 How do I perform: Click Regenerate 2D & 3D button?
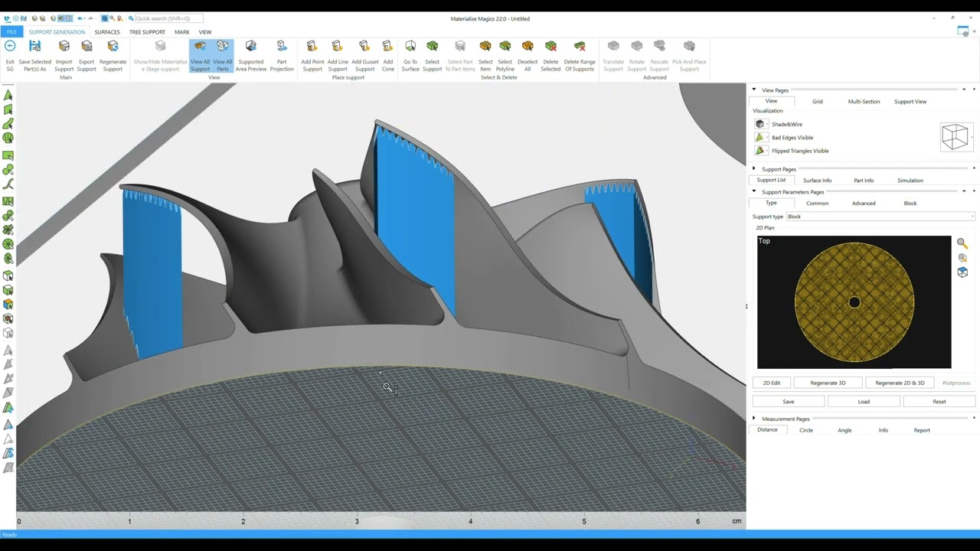900,383
